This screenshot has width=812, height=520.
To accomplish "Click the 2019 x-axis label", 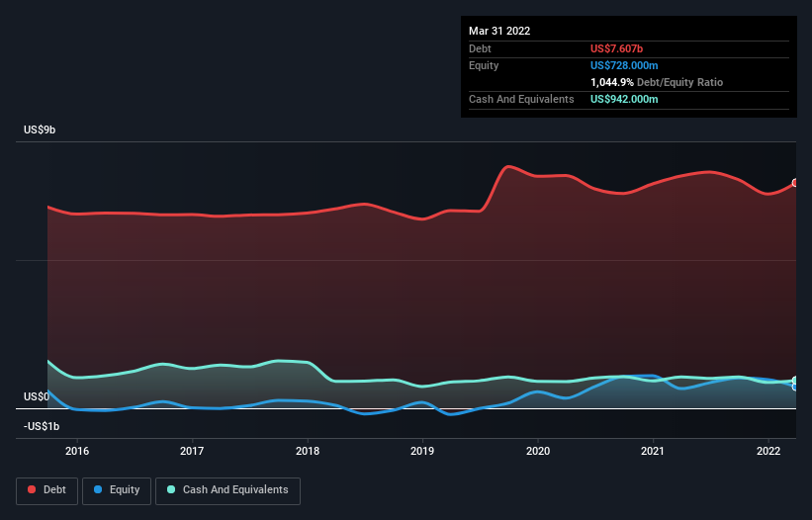I will [x=422, y=451].
